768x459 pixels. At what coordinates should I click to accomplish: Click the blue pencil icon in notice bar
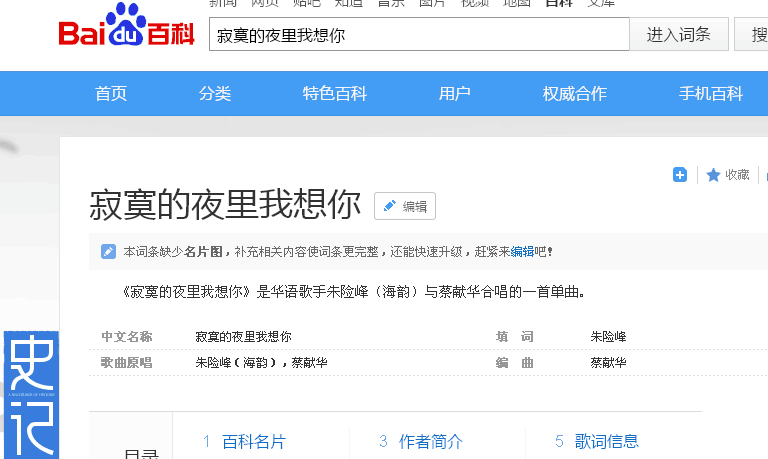point(108,252)
